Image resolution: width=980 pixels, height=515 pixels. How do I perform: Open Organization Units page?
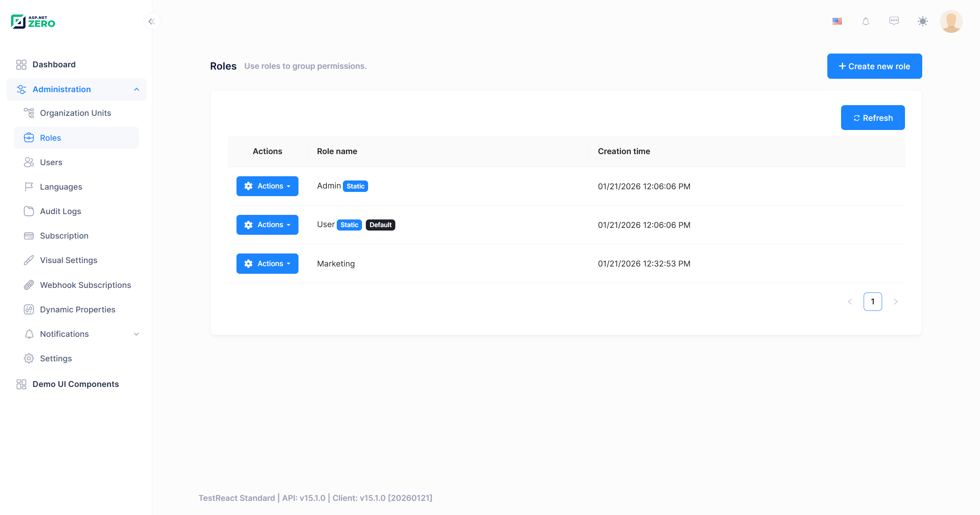(x=77, y=113)
